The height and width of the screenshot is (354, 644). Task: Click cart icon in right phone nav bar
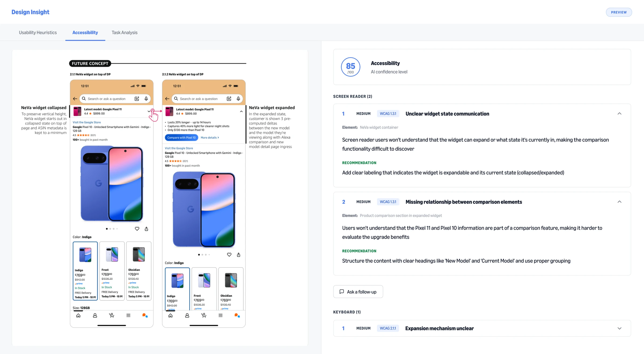pyautogui.click(x=204, y=316)
